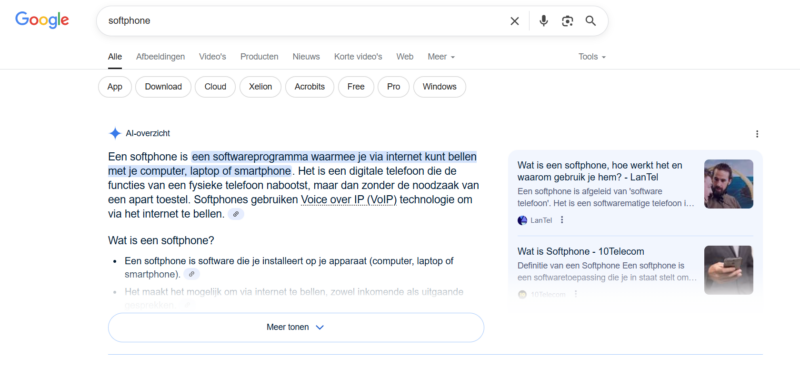
Task: Switch to the Producten tab
Action: point(259,57)
